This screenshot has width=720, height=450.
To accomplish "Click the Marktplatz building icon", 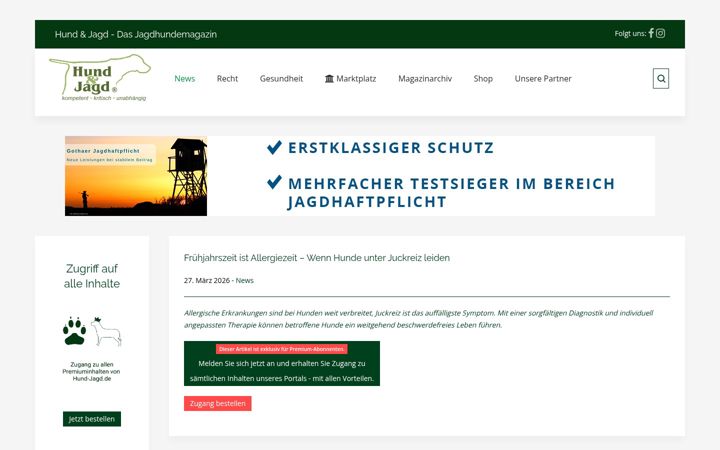I will (x=329, y=79).
